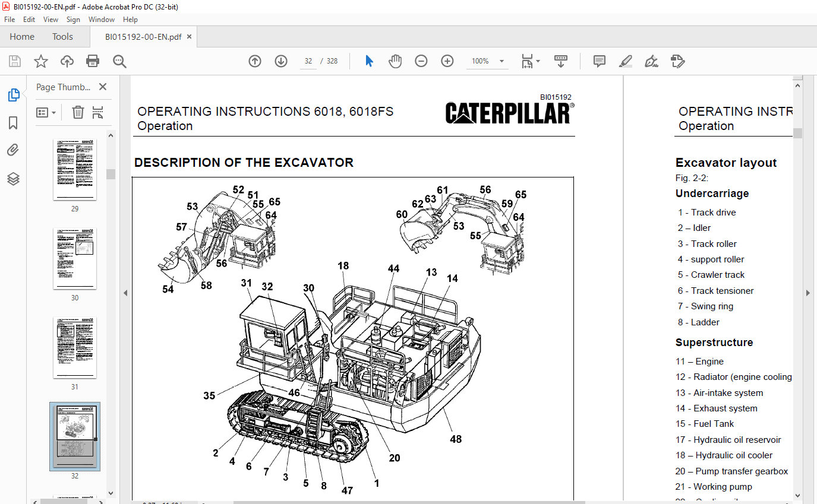
Task: Click diagram label number 35
Action: (209, 395)
